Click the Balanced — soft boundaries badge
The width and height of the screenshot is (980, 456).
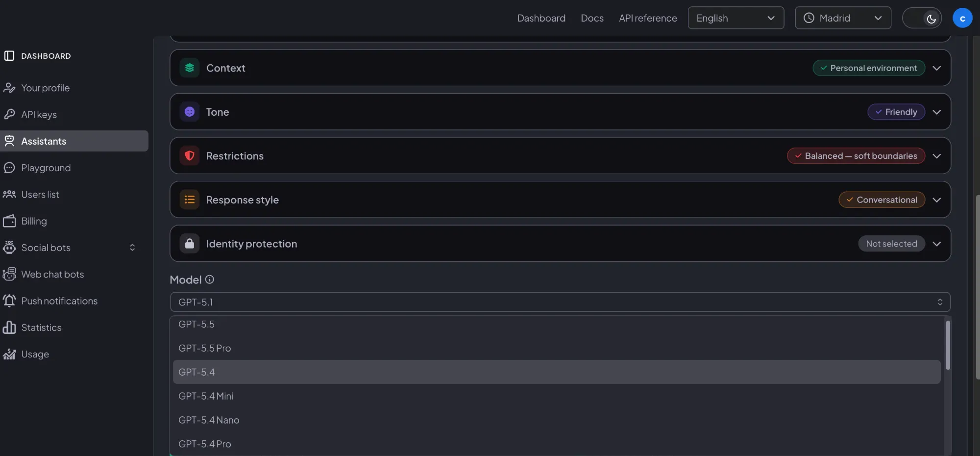click(856, 156)
